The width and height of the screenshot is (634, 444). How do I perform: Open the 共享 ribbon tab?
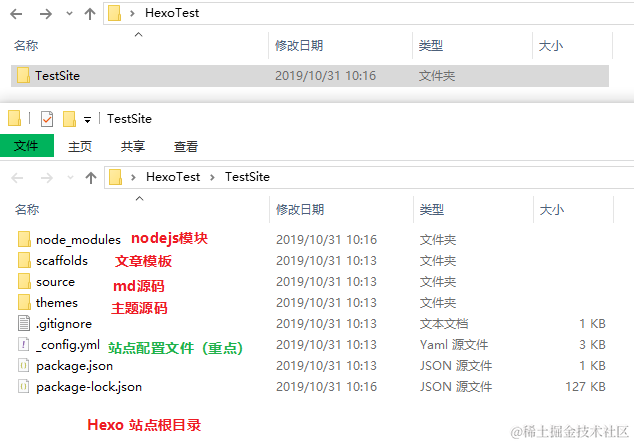(133, 146)
